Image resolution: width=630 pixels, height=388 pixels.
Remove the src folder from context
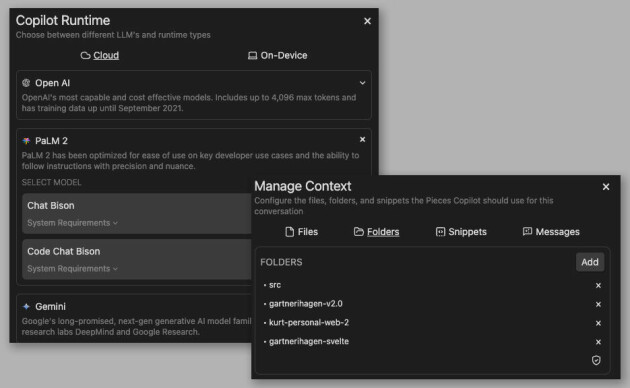pos(598,285)
